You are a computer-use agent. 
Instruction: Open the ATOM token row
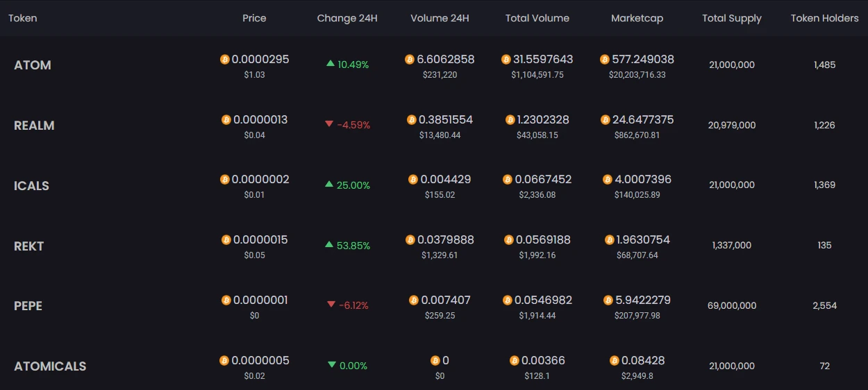tap(33, 65)
